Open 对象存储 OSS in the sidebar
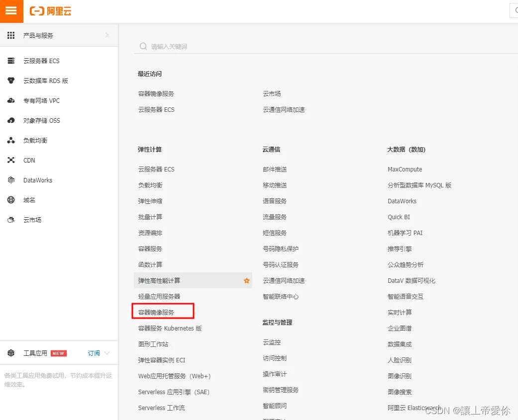518x420 pixels. click(42, 120)
